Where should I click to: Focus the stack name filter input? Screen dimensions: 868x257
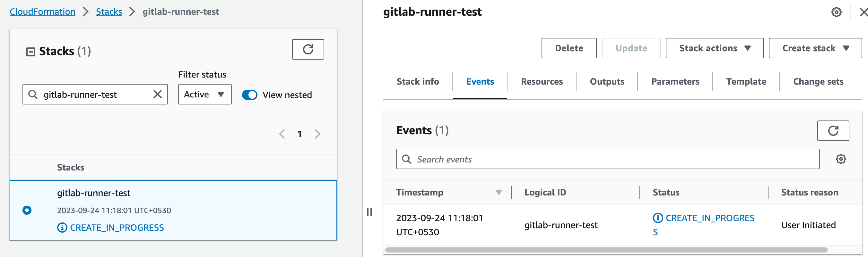coord(95,94)
